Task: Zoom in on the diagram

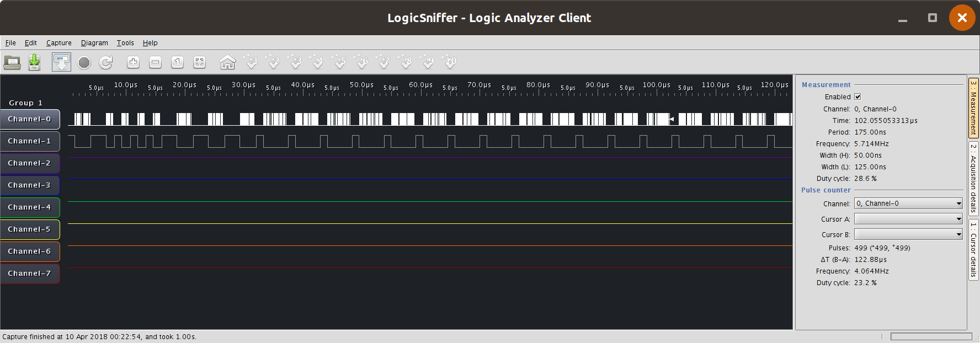Action: pos(133,62)
